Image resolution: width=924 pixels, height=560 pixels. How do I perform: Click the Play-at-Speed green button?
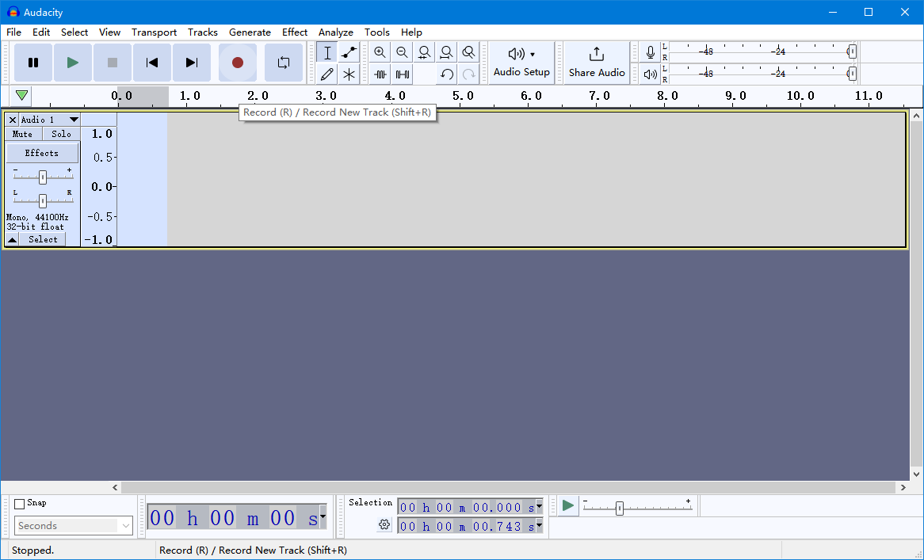567,506
